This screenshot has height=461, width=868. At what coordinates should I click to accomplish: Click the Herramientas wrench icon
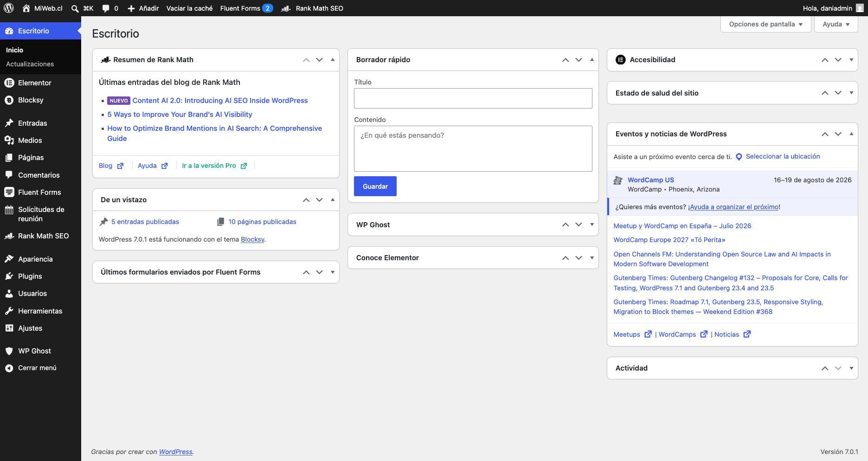tap(9, 311)
